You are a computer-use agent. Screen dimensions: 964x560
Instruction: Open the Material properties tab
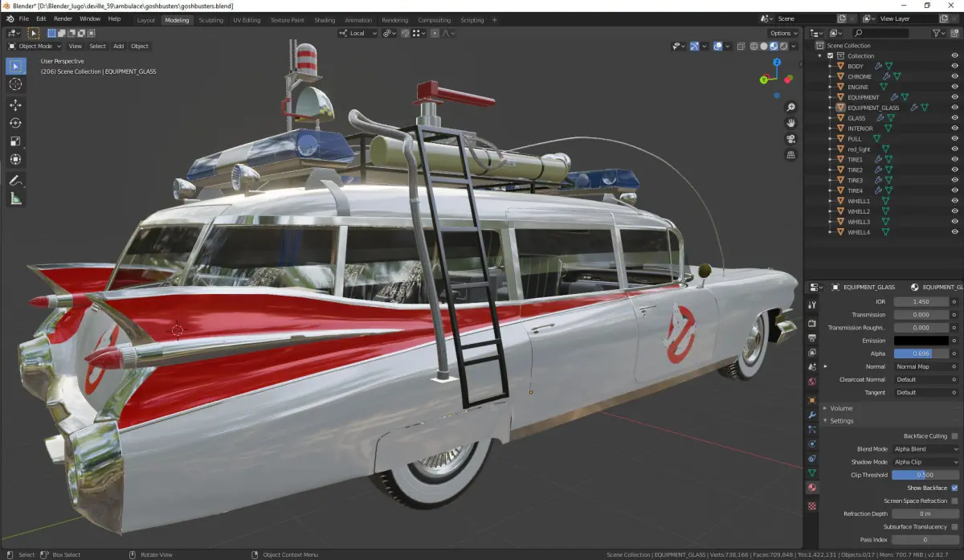pos(812,488)
